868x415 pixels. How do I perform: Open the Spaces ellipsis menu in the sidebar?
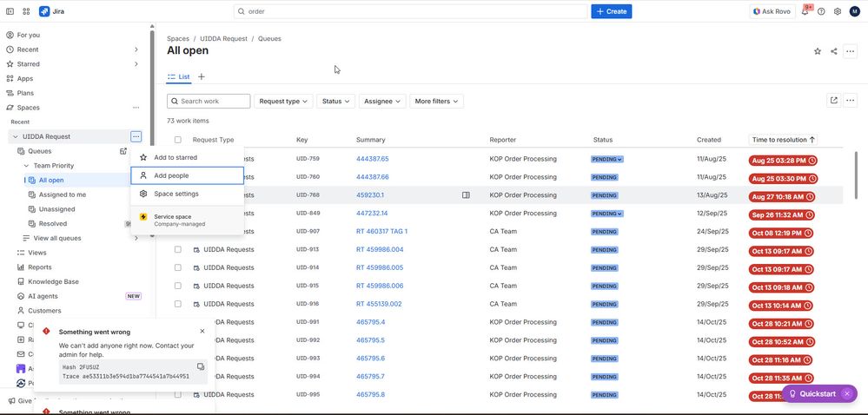(136, 108)
